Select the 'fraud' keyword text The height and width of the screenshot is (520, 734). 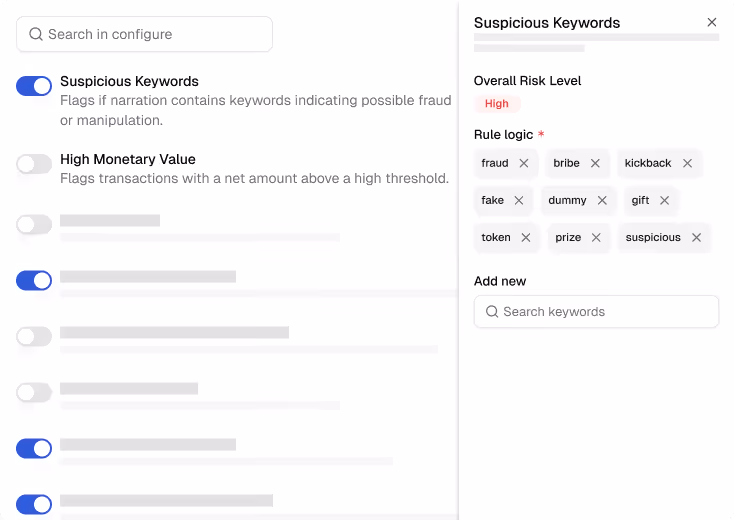point(495,163)
